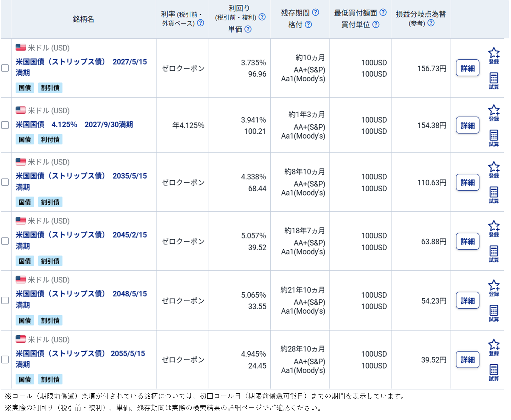Open help icon next to 利率 header
The height and width of the screenshot is (420, 511).
pos(200,23)
